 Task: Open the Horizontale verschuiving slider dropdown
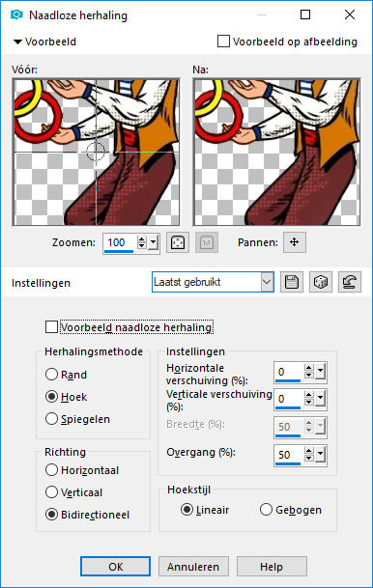(320, 372)
